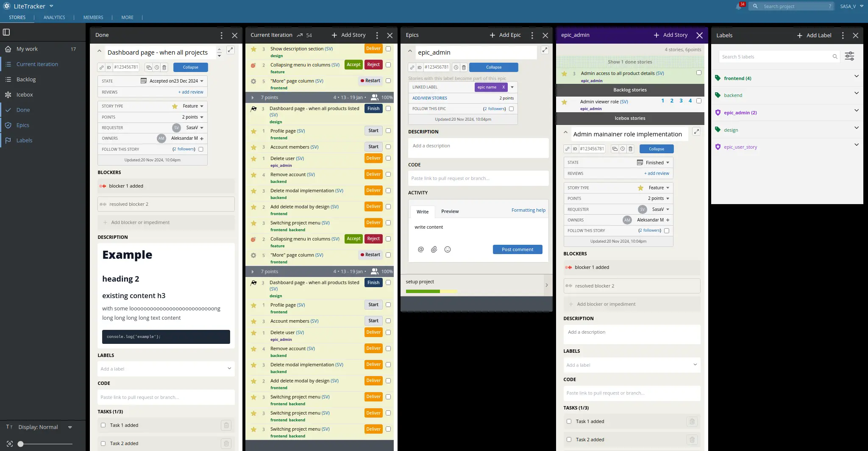Viewport: 868px width, 451px height.
Task: Check the Task 1 added checkbox in Done panel
Action: coord(103,425)
